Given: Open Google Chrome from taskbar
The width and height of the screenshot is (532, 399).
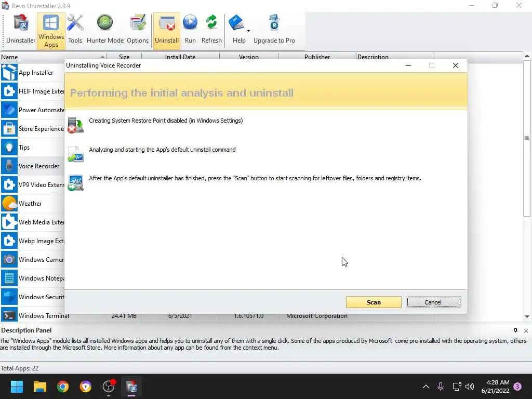Looking at the screenshot, I should pos(63,387).
